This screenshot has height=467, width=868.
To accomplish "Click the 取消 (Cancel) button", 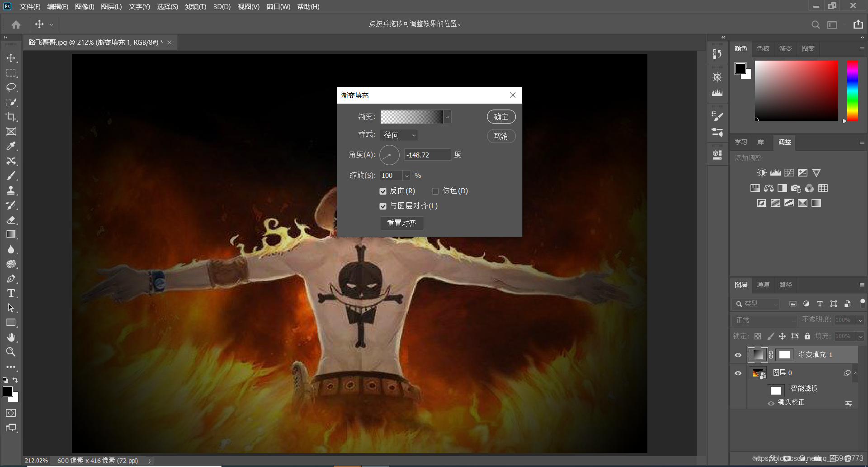I will coord(501,137).
